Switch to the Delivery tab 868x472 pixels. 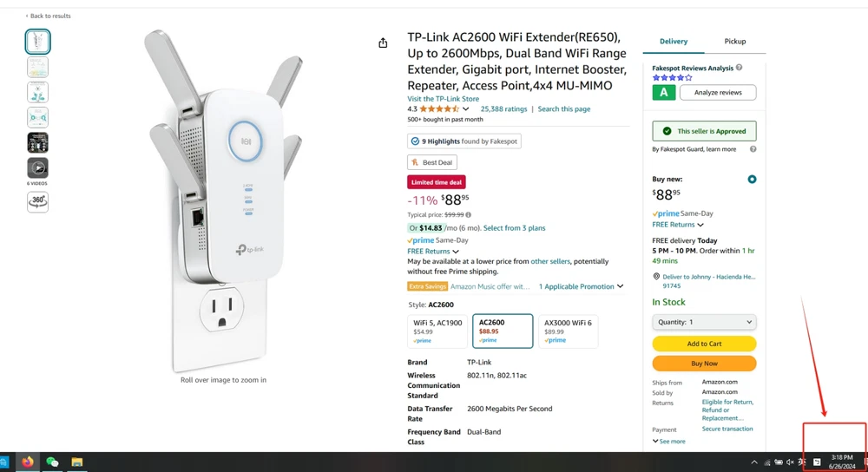click(673, 42)
